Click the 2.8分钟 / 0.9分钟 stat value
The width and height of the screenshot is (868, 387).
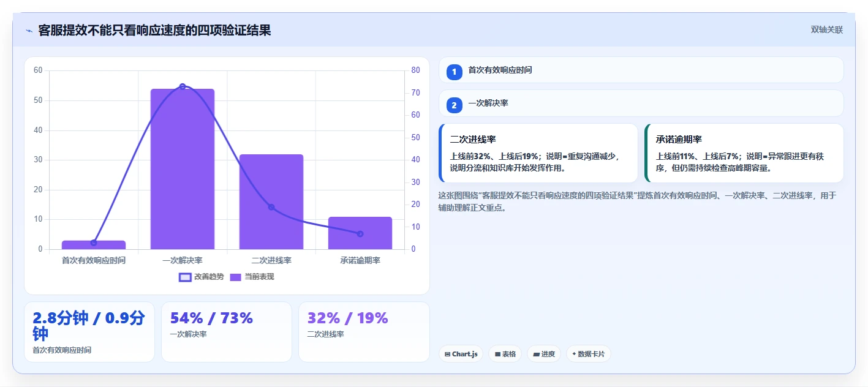point(89,326)
